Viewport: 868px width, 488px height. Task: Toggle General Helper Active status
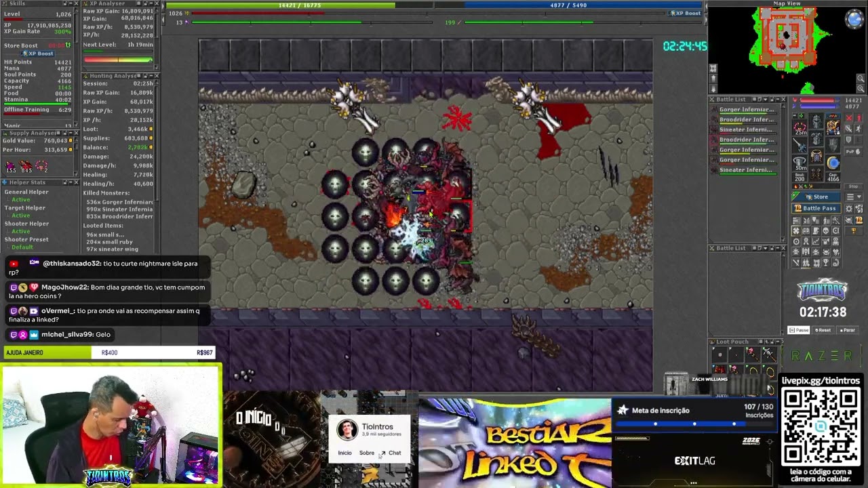click(20, 200)
